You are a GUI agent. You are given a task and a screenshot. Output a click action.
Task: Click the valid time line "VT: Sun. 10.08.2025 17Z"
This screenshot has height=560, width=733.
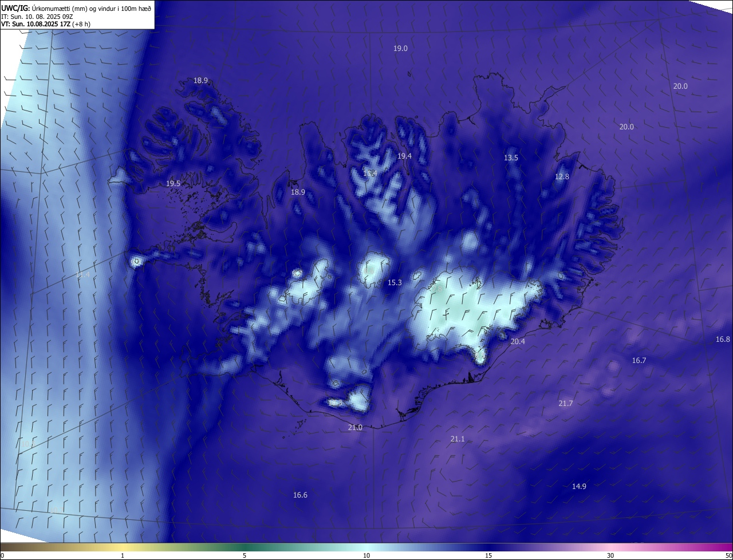[x=36, y=24]
